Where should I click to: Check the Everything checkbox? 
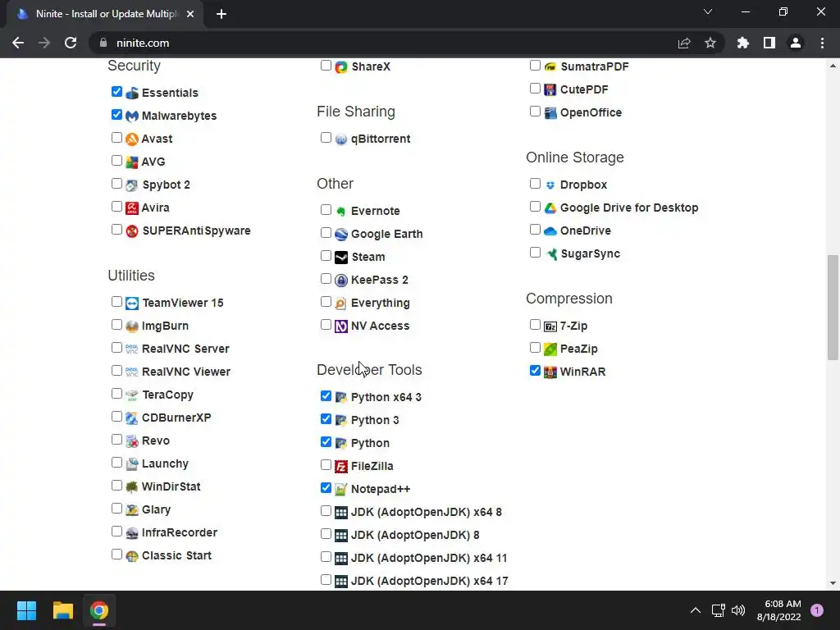pyautogui.click(x=326, y=302)
